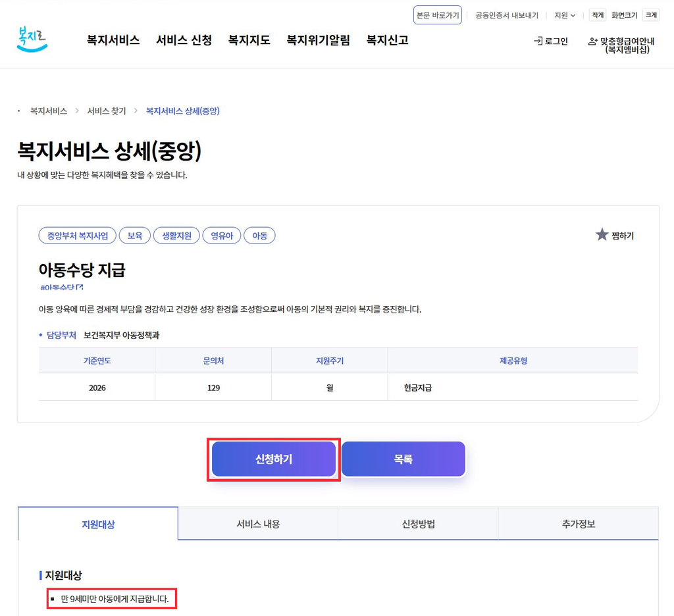Switch to the 신청방법 tab

[418, 524]
